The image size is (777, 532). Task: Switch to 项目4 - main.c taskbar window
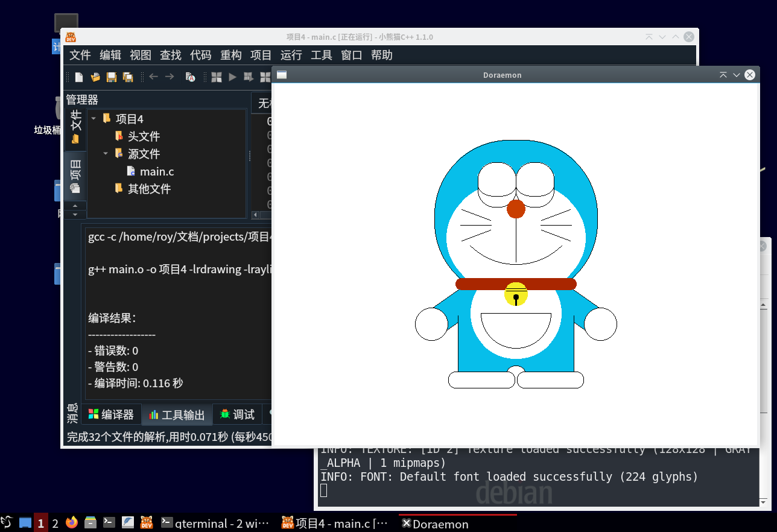pos(335,523)
